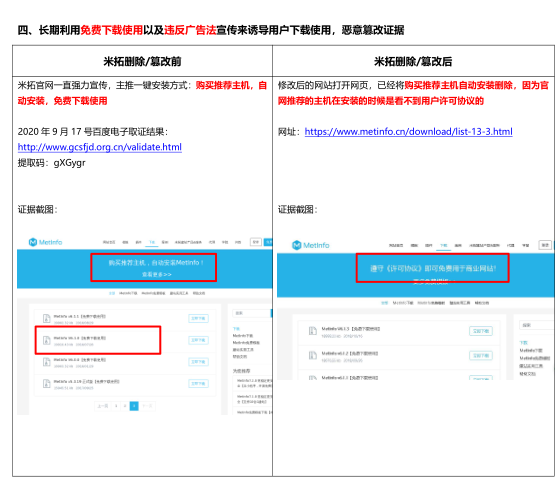Click download button of first left entry
This screenshot has height=490, width=560.
click(x=199, y=318)
